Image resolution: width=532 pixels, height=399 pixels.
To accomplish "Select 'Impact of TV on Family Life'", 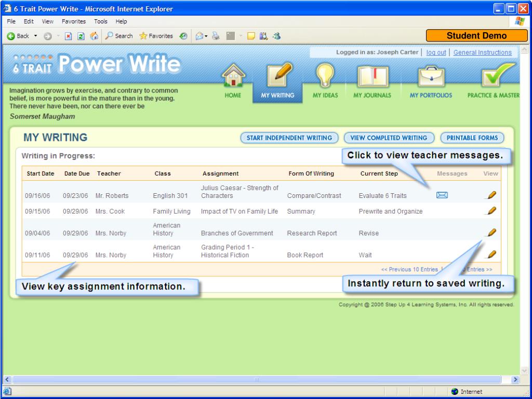I will point(239,211).
